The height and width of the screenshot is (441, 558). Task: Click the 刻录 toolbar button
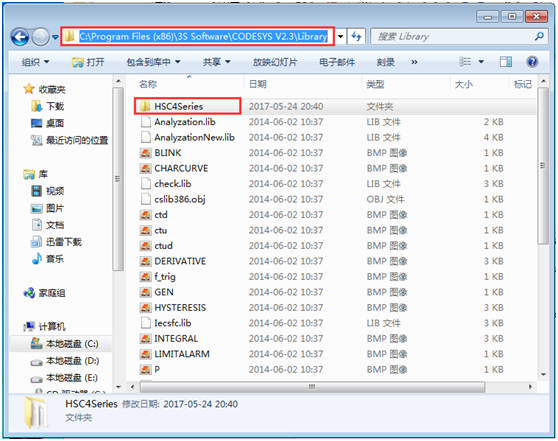385,62
